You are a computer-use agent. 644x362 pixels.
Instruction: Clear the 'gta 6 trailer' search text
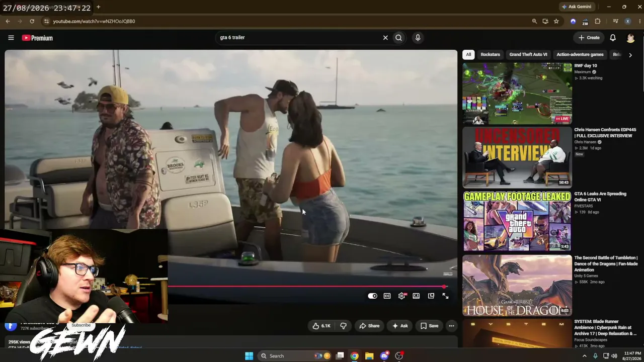[x=385, y=38]
